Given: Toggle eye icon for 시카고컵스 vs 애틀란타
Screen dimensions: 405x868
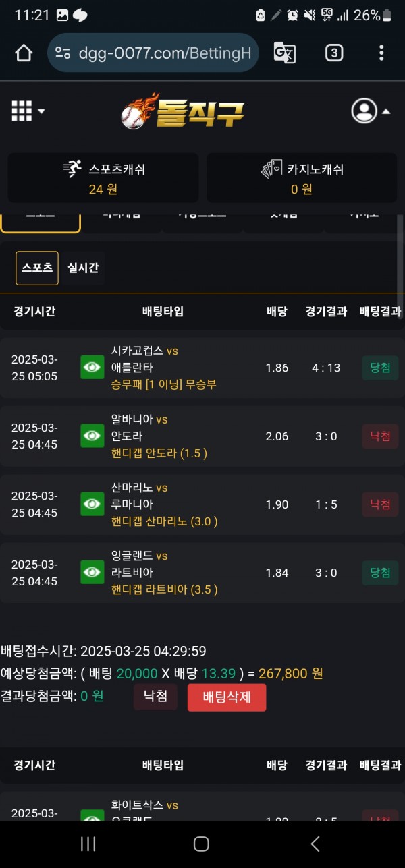Looking at the screenshot, I should [92, 368].
